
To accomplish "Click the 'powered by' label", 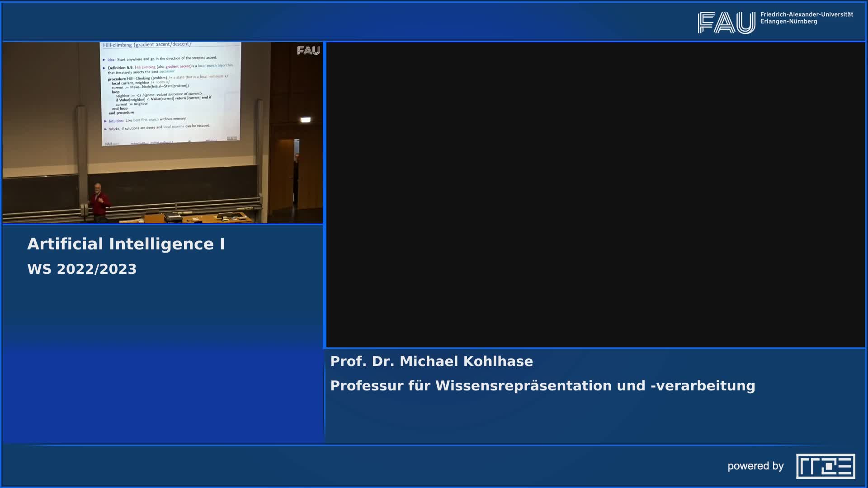I will 755,466.
